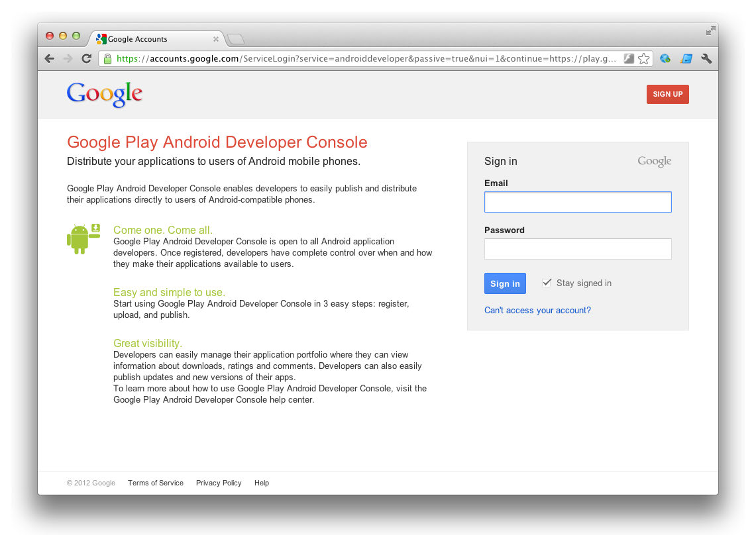This screenshot has width=756, height=547.
Task: Reload the page with the refresh icon
Action: point(87,59)
